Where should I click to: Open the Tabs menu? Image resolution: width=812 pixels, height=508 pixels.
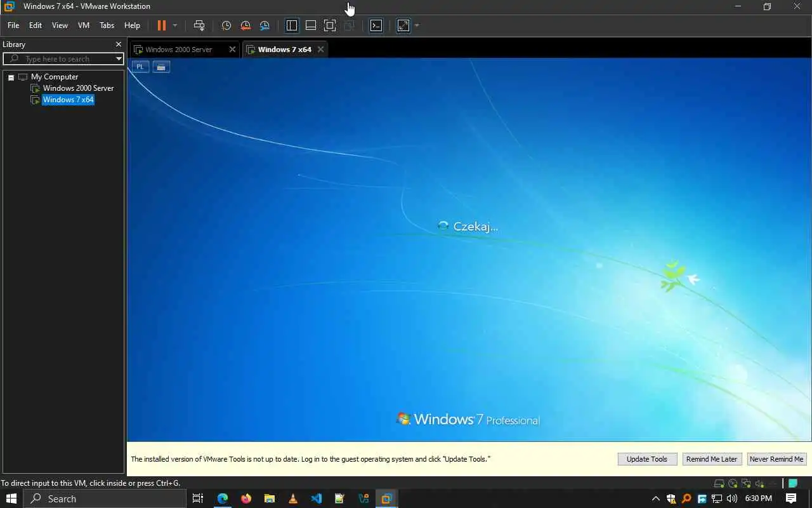point(107,25)
